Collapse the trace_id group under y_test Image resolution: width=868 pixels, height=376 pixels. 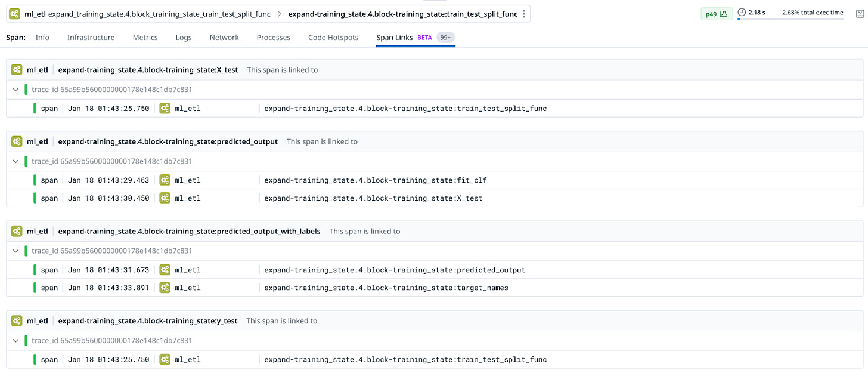15,341
